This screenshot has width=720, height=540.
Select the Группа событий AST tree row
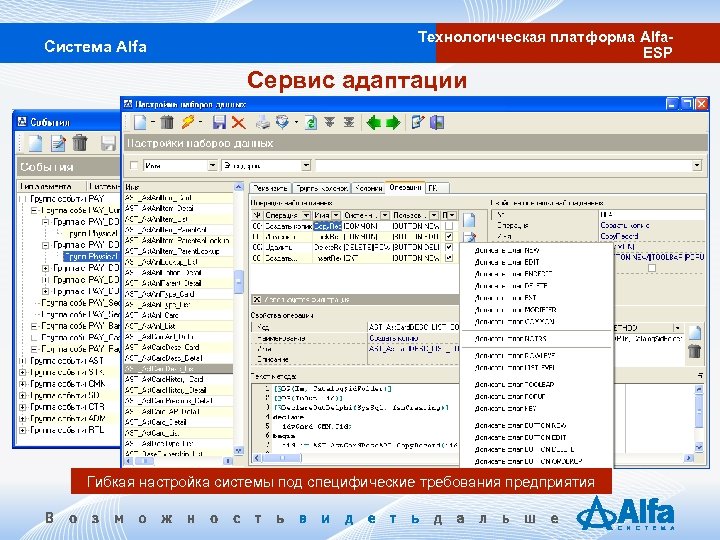point(67,360)
